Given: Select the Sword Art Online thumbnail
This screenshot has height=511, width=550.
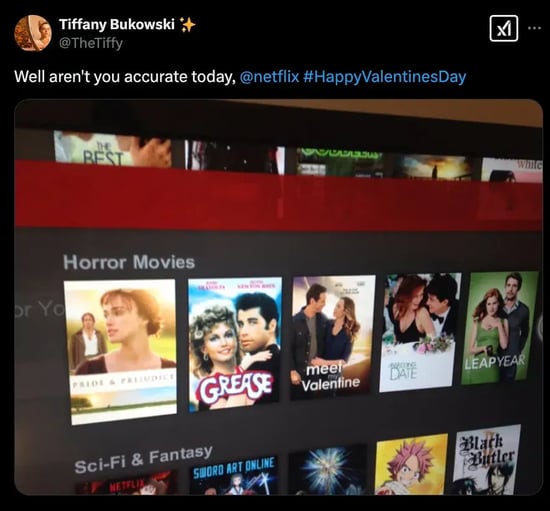Looking at the screenshot, I should [234, 475].
